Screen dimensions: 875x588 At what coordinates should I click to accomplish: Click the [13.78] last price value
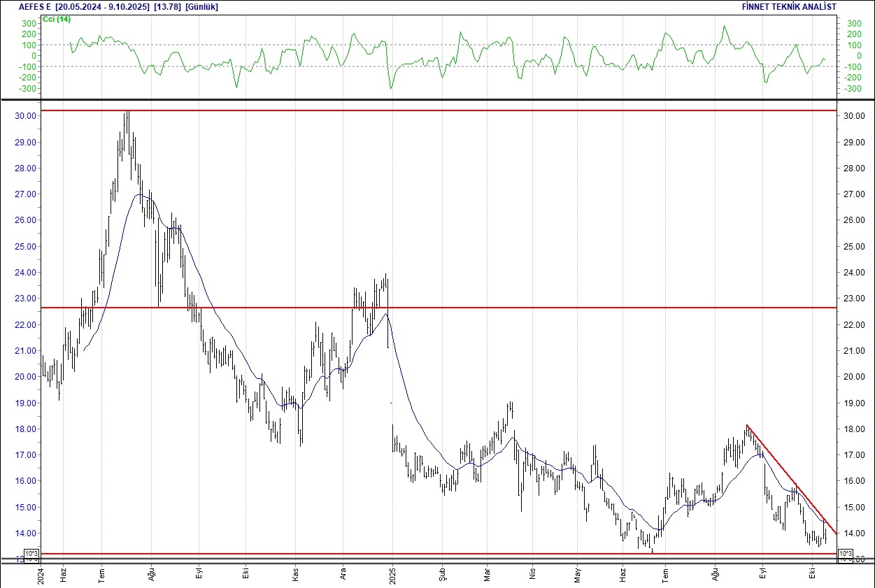168,6
